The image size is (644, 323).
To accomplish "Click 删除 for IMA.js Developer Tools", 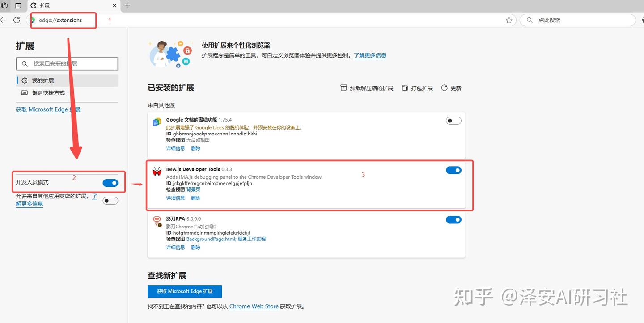I will (195, 198).
